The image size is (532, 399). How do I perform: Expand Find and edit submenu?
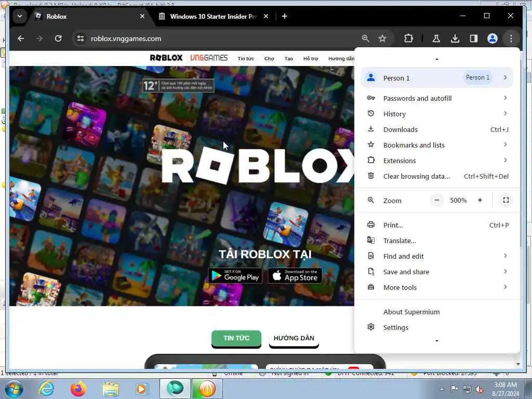[x=437, y=256]
